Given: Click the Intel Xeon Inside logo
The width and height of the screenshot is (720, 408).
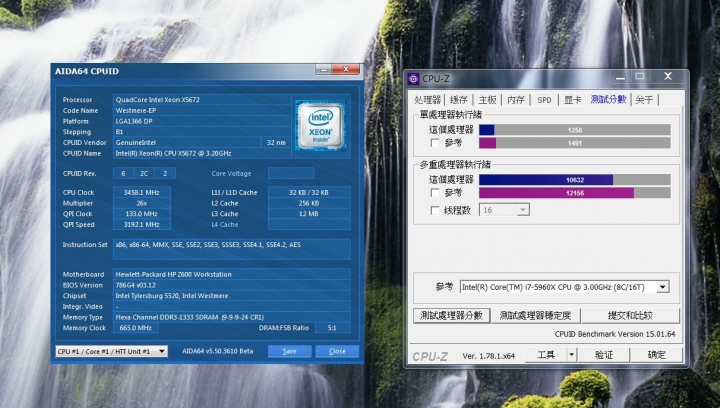Looking at the screenshot, I should point(320,126).
